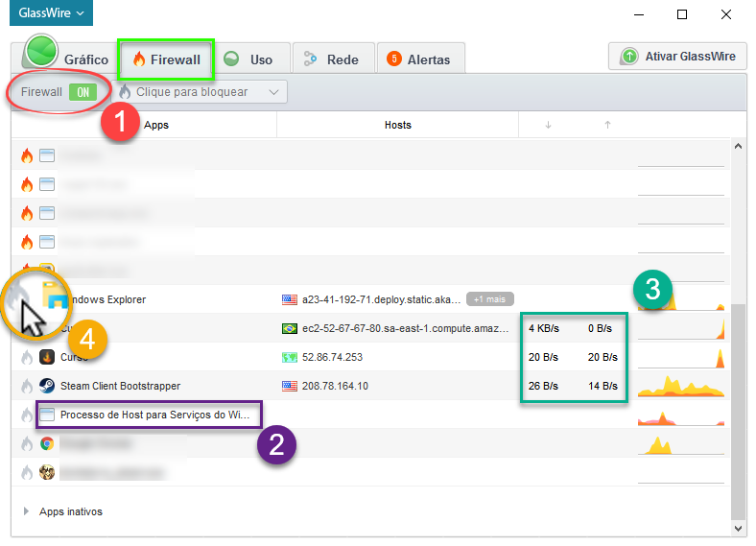Click the Curse app icon
The height and width of the screenshot is (546, 756).
click(47, 357)
